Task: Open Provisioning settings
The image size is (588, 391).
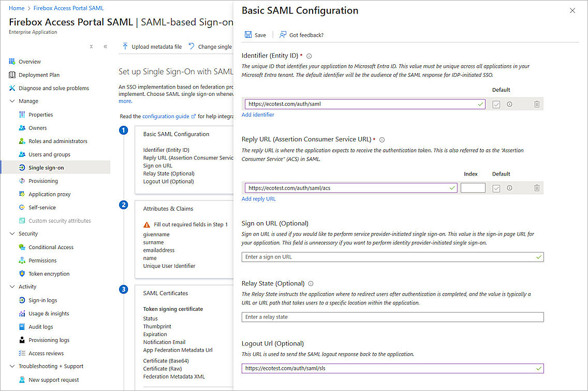Action: click(43, 180)
